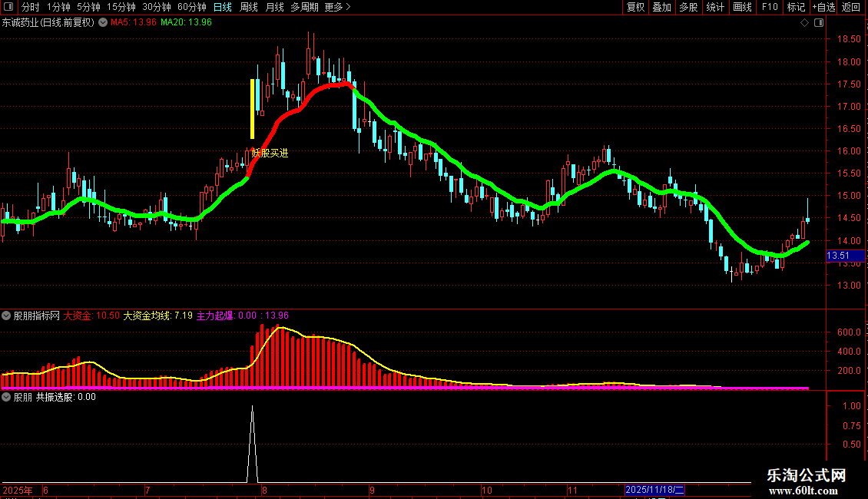Click the 16.00 price axis label
The width and height of the screenshot is (868, 499).
click(849, 151)
